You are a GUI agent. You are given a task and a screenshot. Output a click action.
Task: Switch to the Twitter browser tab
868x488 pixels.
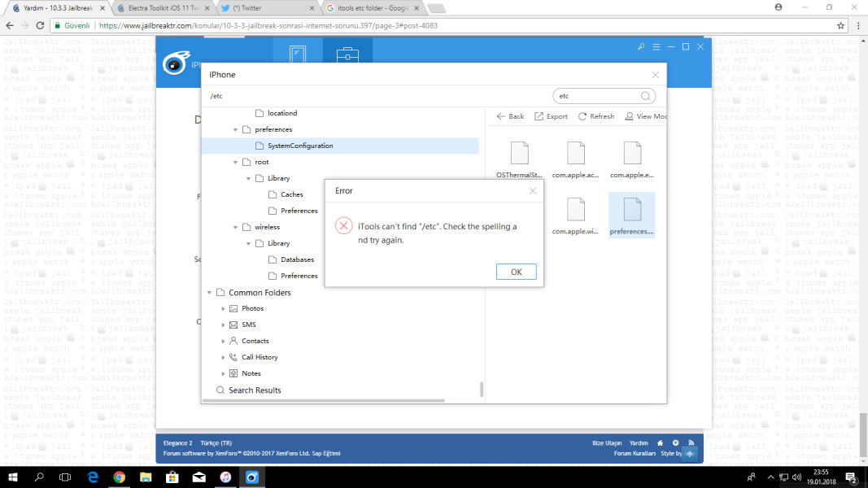267,7
